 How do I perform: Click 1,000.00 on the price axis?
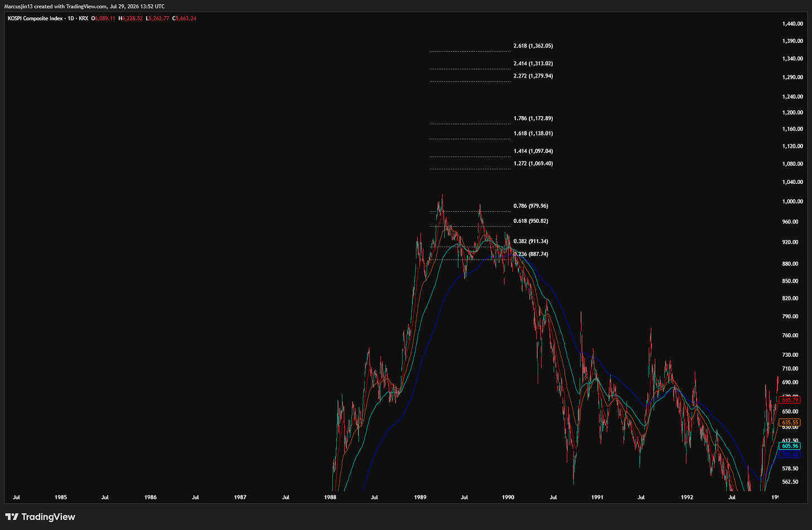(792, 202)
